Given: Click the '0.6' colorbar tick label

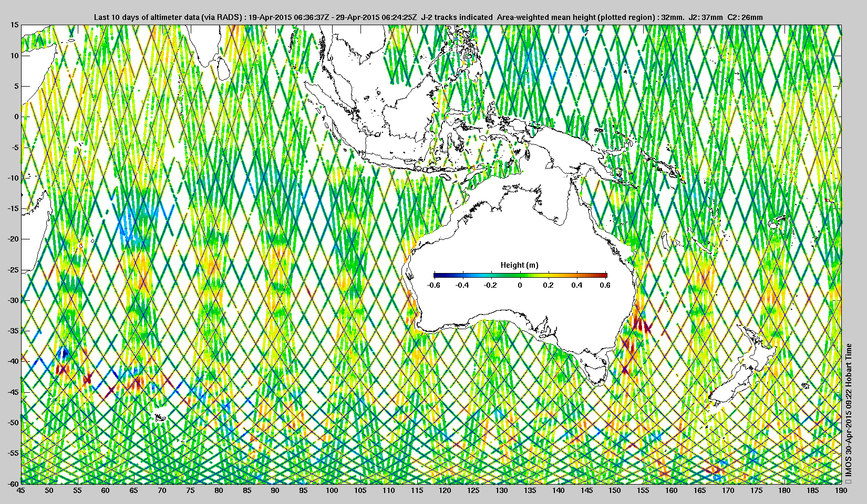Looking at the screenshot, I should tap(605, 285).
